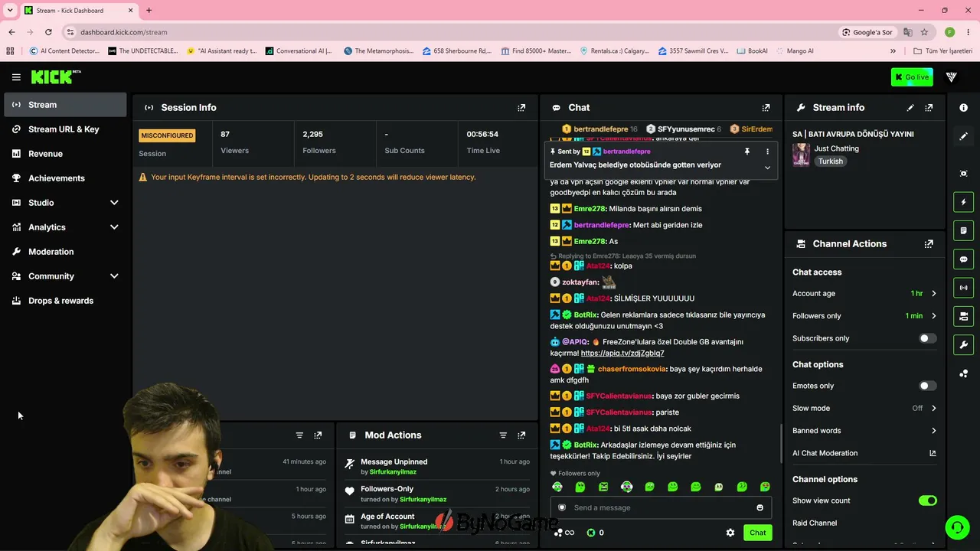Open filter options in Mod Actions panel
980x551 pixels.
tap(503, 435)
